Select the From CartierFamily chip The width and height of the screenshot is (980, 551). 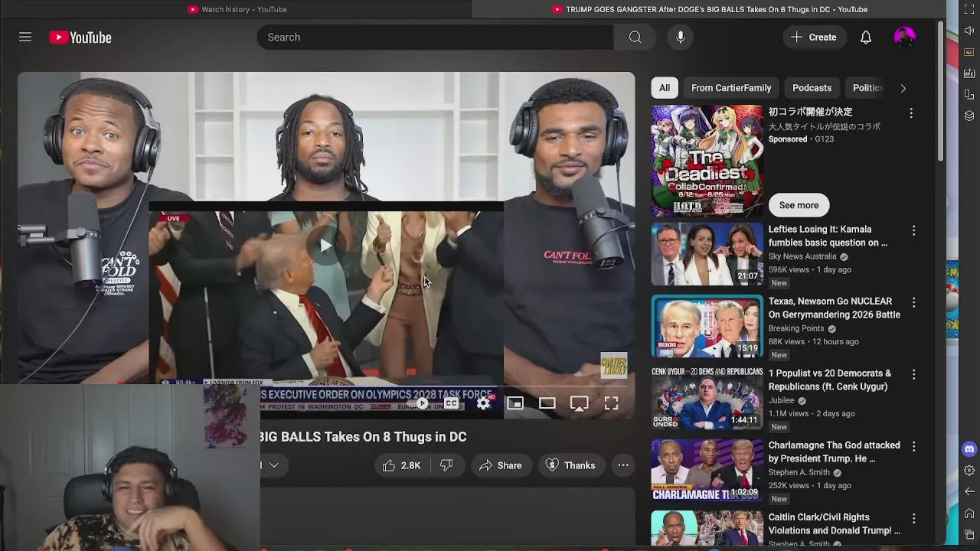tap(731, 88)
